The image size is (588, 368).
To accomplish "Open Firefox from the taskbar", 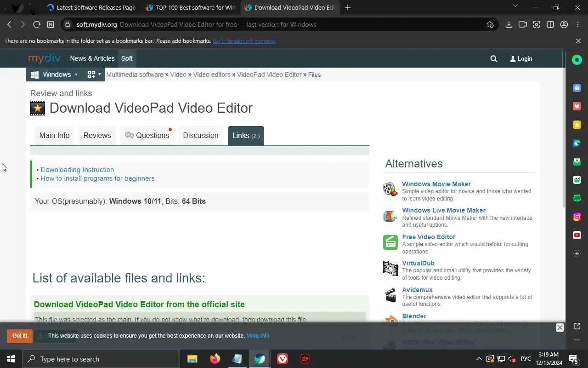I will click(215, 359).
